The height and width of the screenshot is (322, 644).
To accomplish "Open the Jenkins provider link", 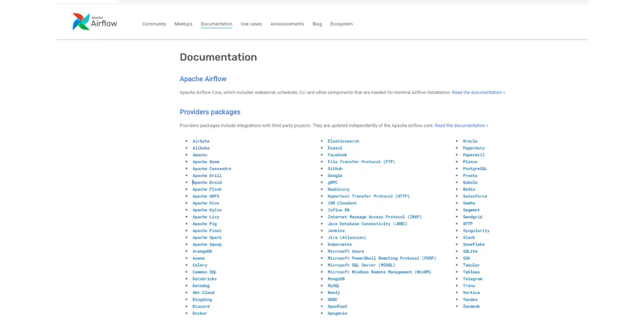I will click(x=336, y=231).
